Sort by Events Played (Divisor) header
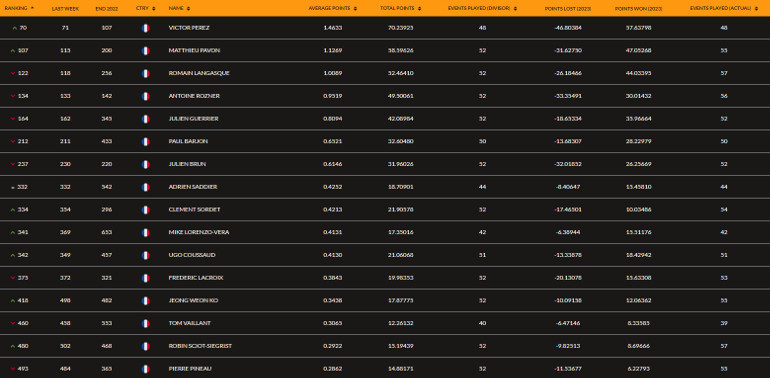This screenshot has height=378, width=770. click(482, 8)
